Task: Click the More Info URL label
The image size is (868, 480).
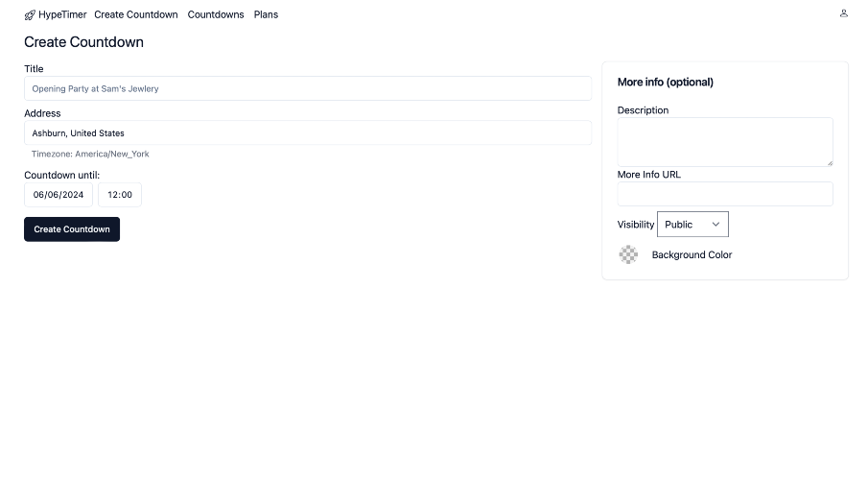Action: (x=648, y=175)
